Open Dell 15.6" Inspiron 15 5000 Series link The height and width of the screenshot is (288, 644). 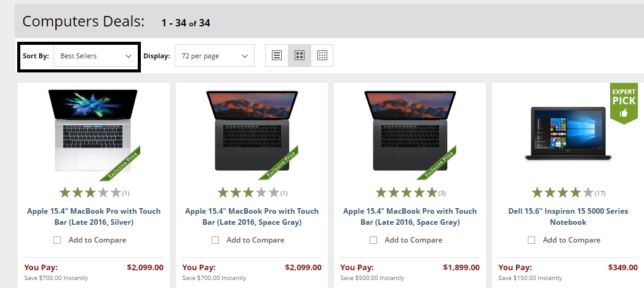pos(568,217)
